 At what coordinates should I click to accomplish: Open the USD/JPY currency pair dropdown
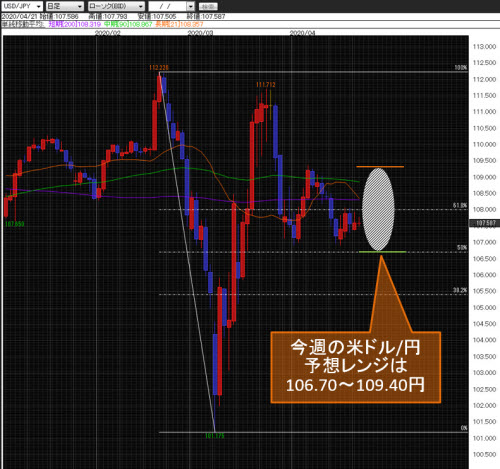22,6
